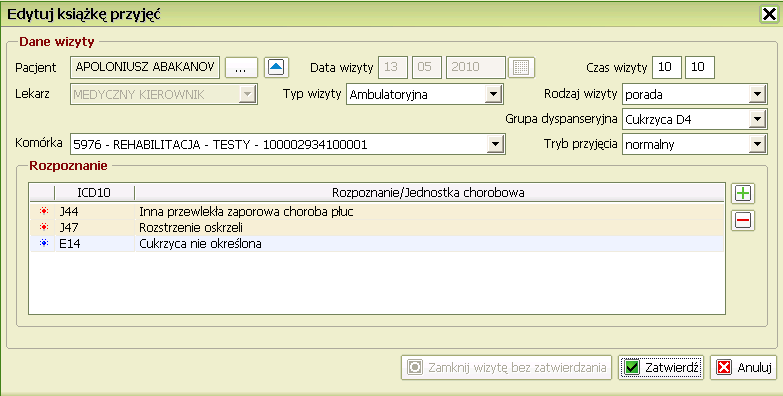This screenshot has height=396, width=783.
Task: Click Zamknij wizytę bez zatwierdzania button
Action: (x=506, y=368)
